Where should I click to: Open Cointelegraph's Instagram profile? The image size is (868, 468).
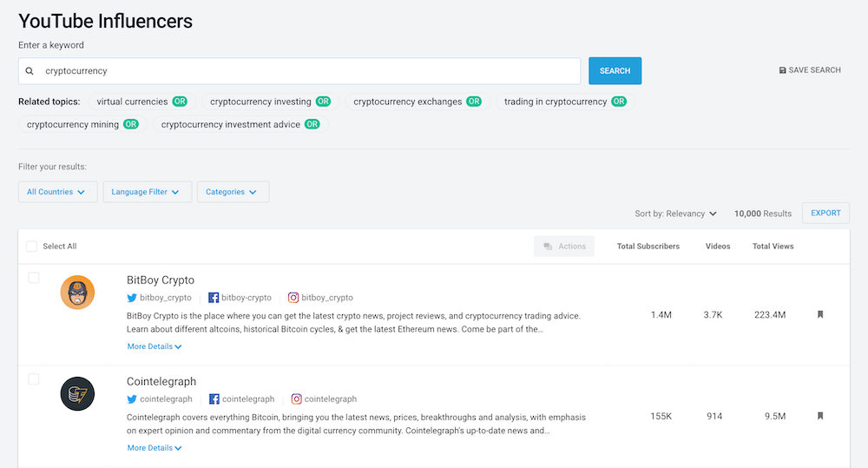(x=324, y=399)
